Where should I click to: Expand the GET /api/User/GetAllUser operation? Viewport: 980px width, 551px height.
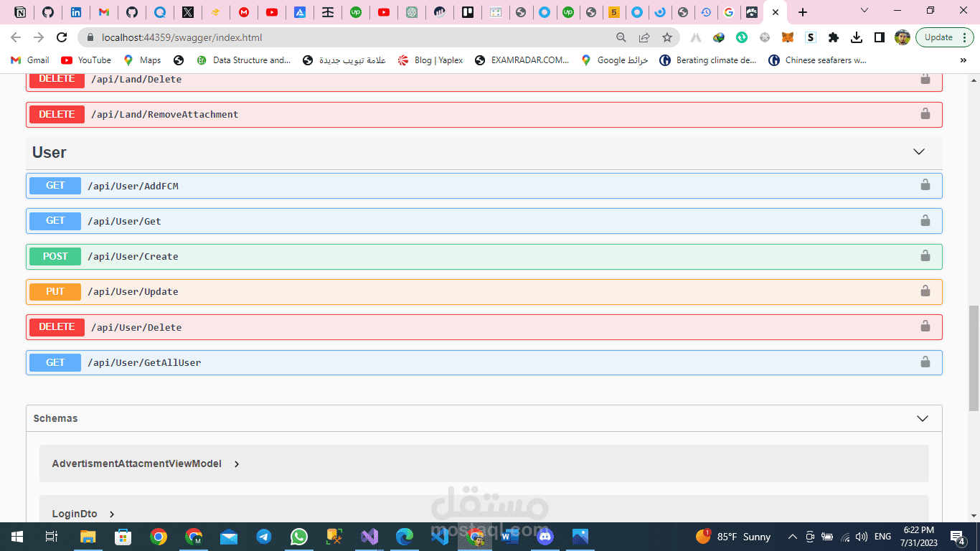pyautogui.click(x=484, y=362)
